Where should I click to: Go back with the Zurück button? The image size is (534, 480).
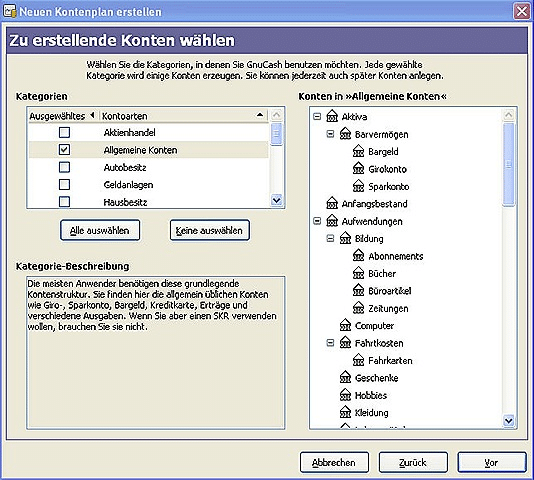coord(413,462)
